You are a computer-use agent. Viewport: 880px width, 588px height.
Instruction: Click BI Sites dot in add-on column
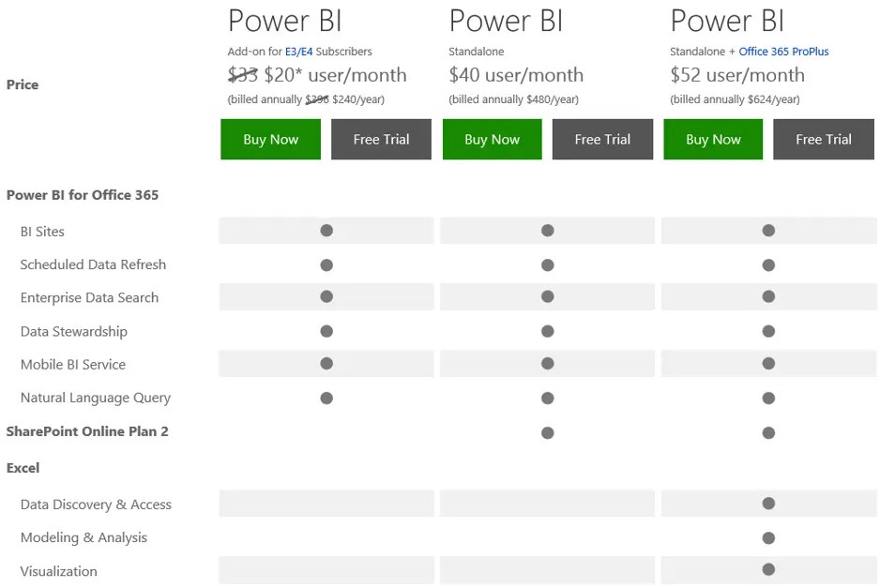326,231
